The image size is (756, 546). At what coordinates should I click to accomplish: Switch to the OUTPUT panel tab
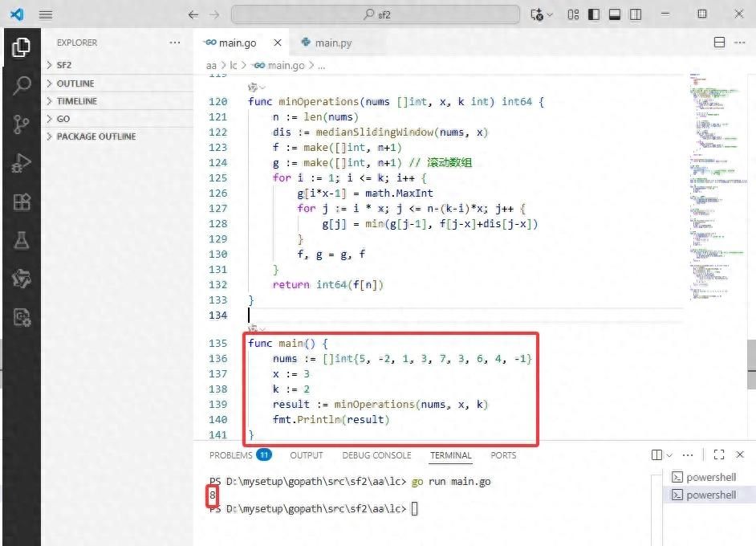(x=306, y=455)
